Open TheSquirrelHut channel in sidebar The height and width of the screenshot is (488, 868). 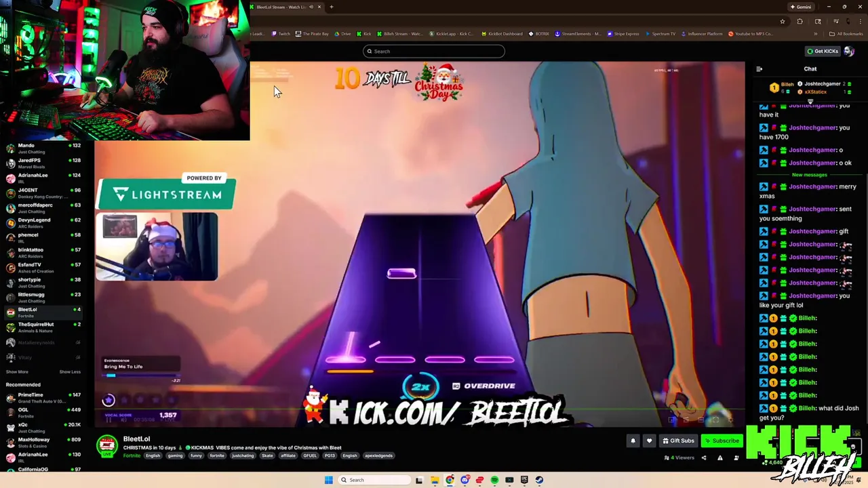tap(43, 327)
